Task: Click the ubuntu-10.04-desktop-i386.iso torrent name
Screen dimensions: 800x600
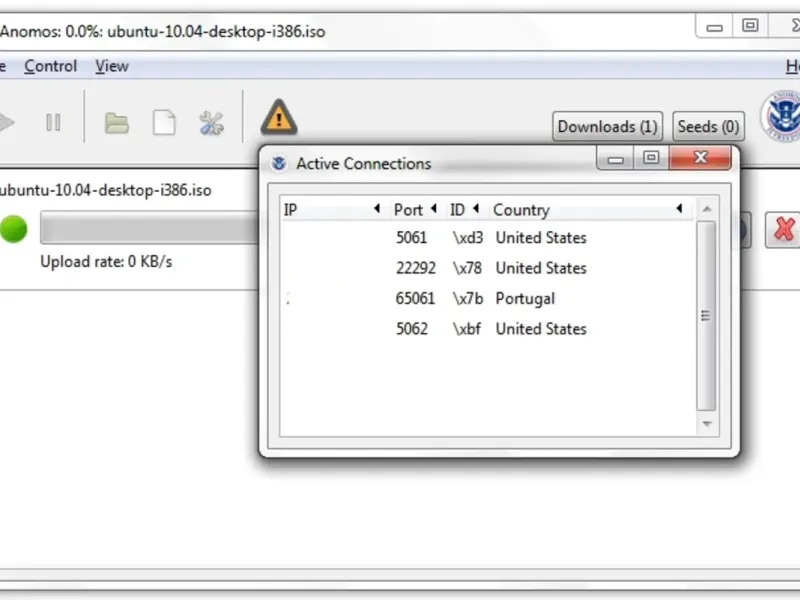Action: pos(105,190)
